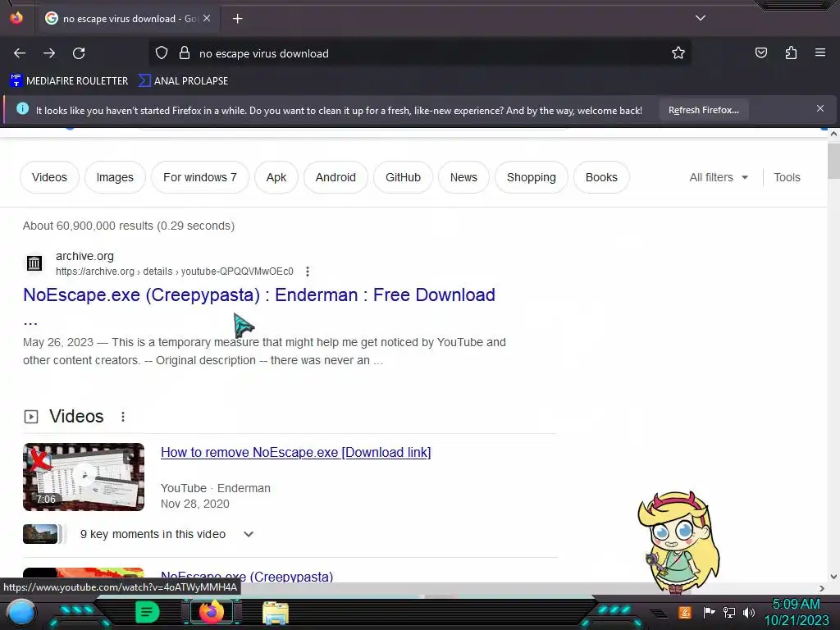Expand the All filters dropdown
The image size is (840, 630).
click(719, 177)
